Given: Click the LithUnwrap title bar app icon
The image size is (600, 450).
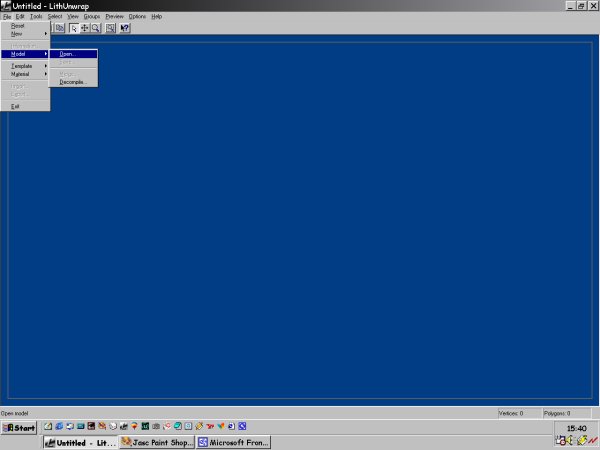Looking at the screenshot, I should click(6, 6).
